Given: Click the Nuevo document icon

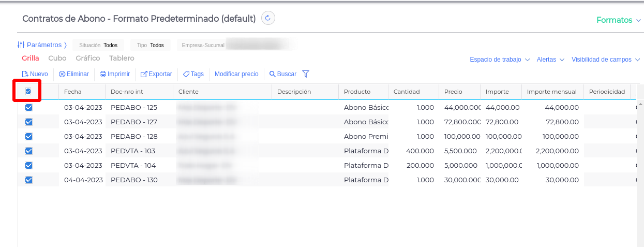Looking at the screenshot, I should pyautogui.click(x=25, y=74).
